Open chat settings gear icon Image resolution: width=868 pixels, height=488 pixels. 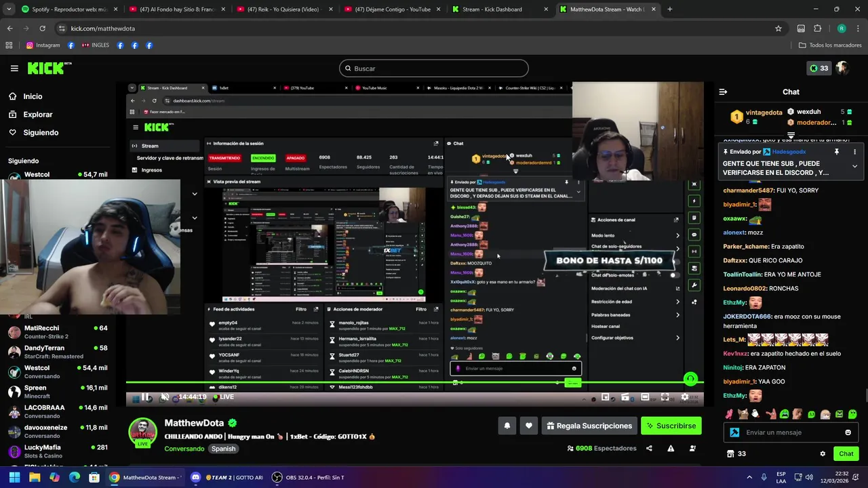tap(823, 454)
